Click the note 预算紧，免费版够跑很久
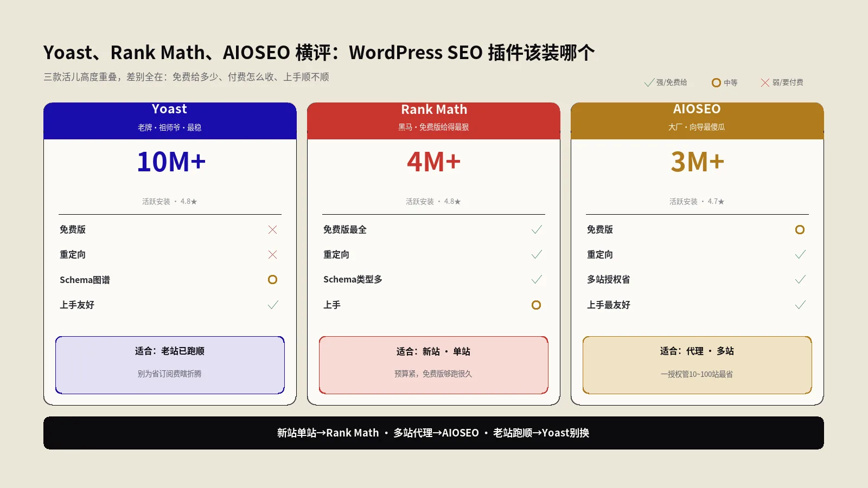 point(433,374)
